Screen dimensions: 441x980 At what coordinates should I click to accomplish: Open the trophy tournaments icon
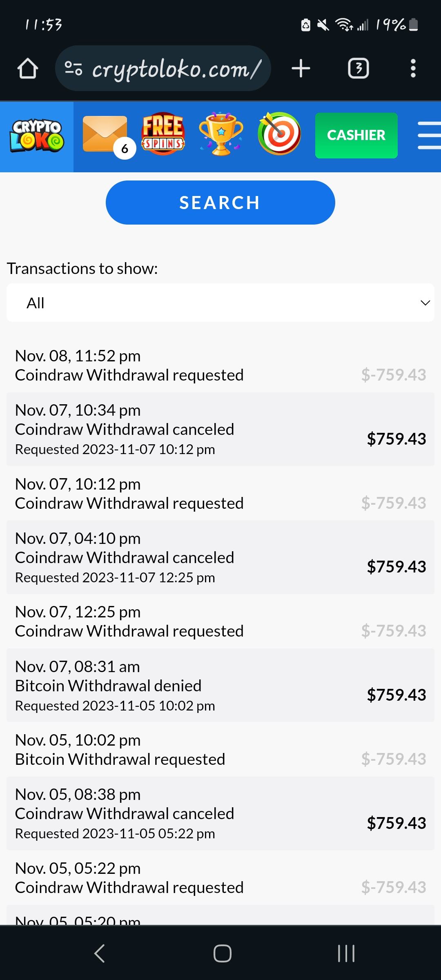click(x=221, y=134)
